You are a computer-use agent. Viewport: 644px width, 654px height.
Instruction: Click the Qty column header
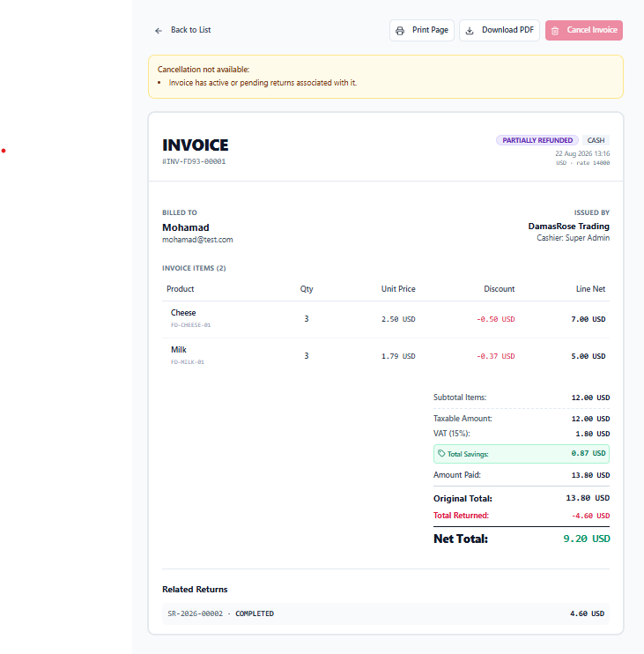click(307, 289)
